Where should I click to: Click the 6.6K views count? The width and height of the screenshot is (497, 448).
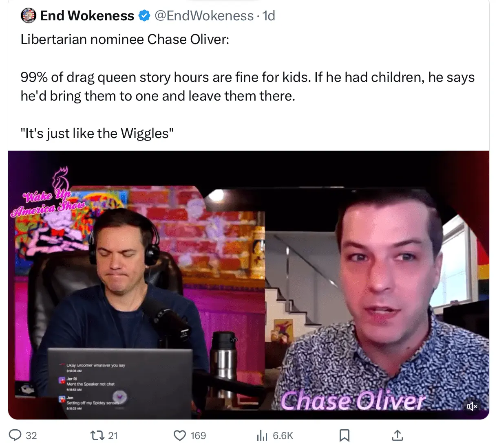[283, 436]
